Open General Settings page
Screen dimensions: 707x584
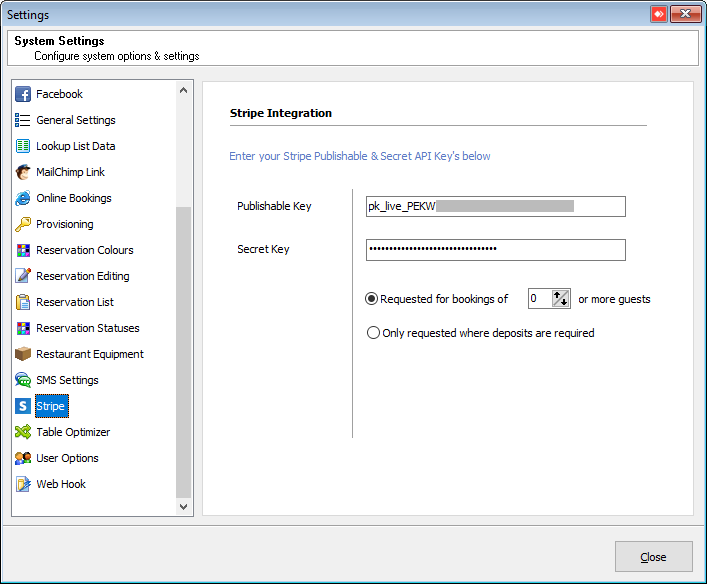[x=76, y=120]
